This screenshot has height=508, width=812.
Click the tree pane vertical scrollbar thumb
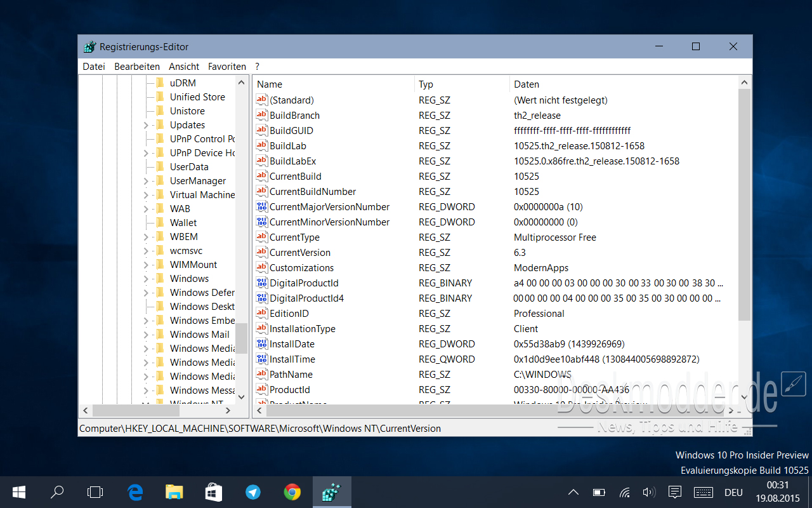coord(241,338)
